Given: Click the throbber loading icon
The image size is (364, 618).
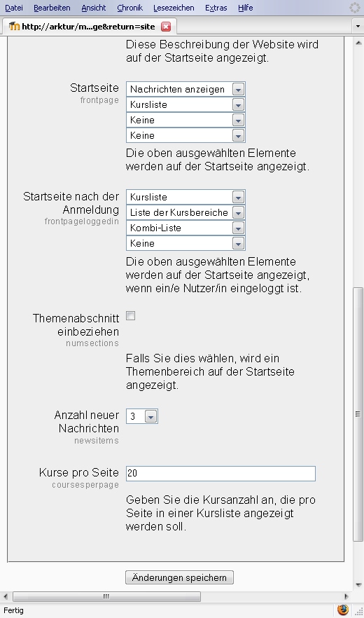Looking at the screenshot, I should (x=354, y=8).
